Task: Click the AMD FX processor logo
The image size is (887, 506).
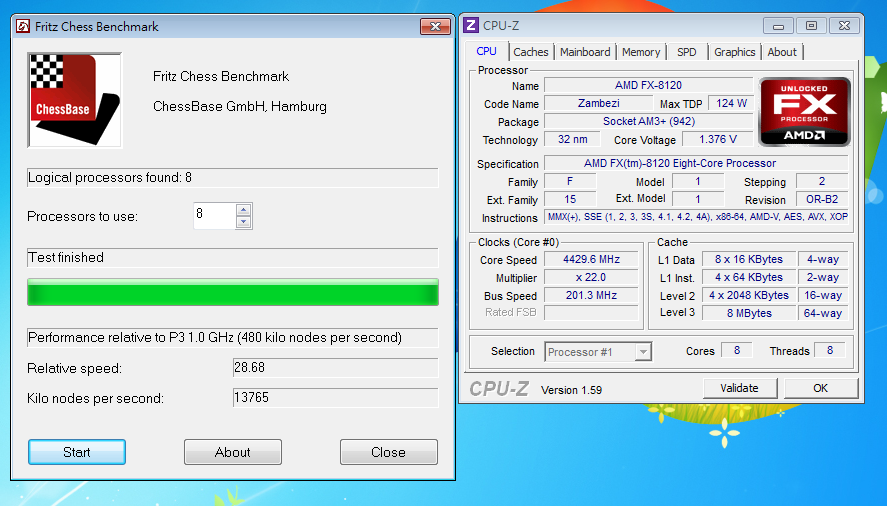Action: [804, 112]
